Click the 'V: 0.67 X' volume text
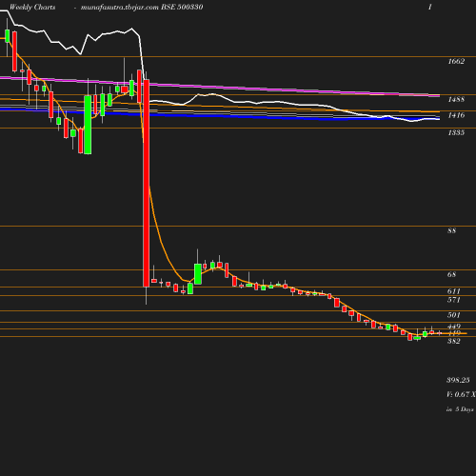 click(461, 394)
